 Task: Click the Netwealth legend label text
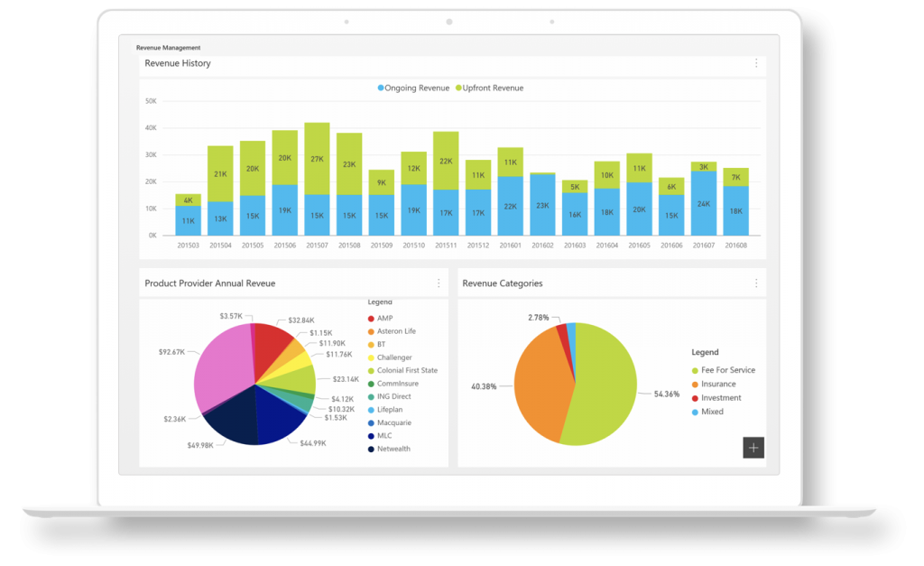393,448
